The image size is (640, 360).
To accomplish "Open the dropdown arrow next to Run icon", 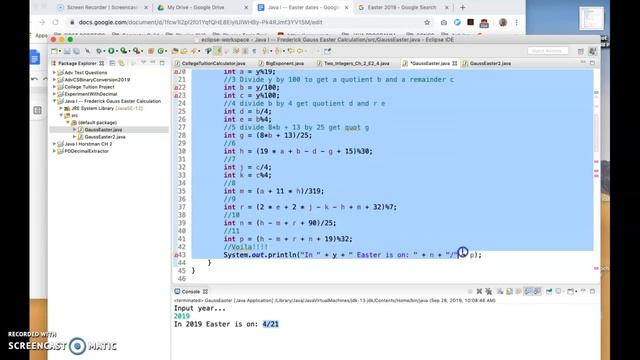I will pyautogui.click(x=117, y=51).
